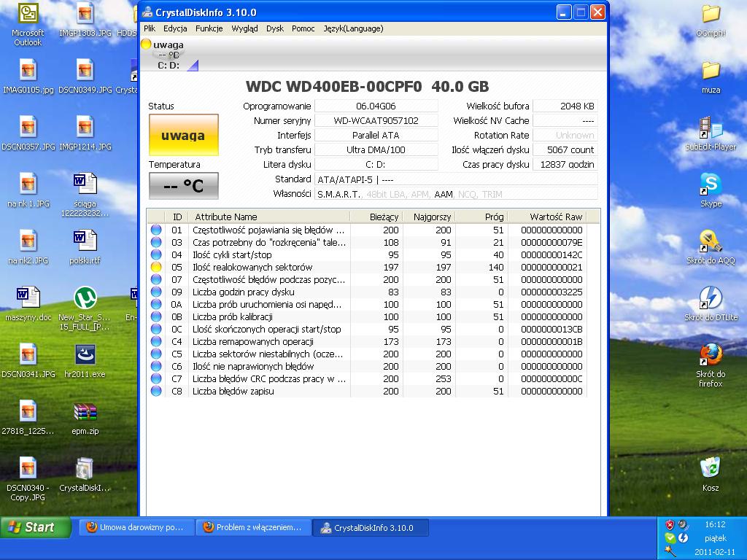The image size is (747, 560).
Task: Select IMAG0105.jpg desktop file
Action: pyautogui.click(x=28, y=76)
